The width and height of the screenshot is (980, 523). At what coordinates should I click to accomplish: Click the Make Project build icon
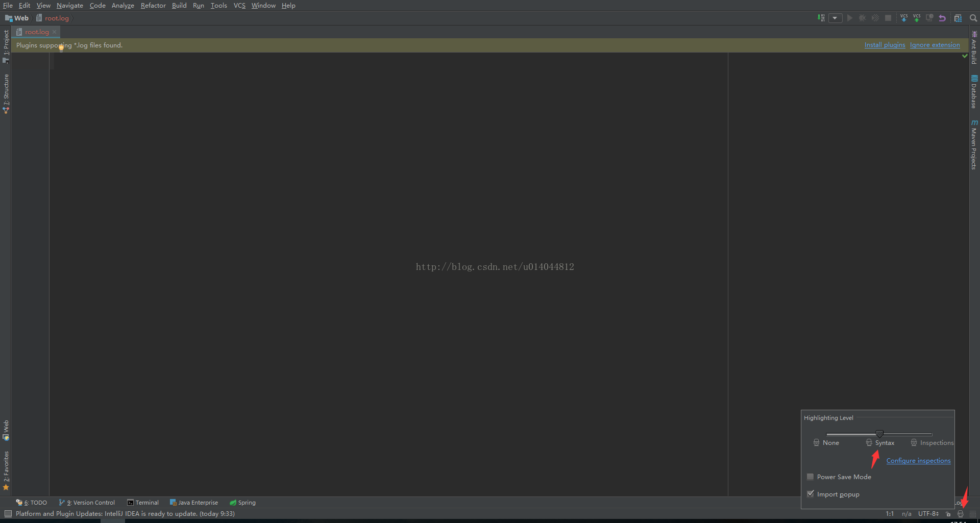[821, 18]
